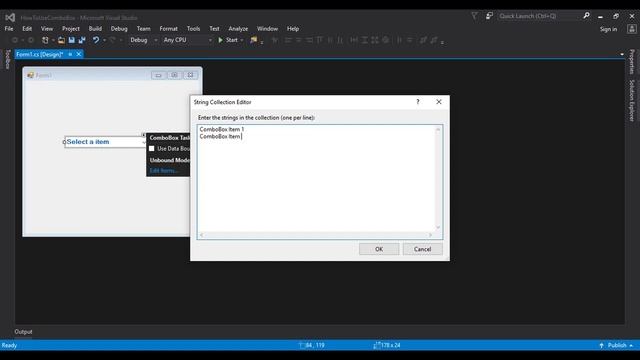This screenshot has height=360, width=640.
Task: Expand the Start button dropdown arrow
Action: pos(242,40)
